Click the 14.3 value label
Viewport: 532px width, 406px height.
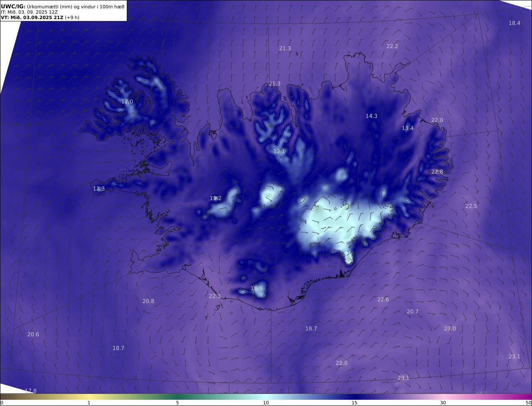(x=372, y=116)
